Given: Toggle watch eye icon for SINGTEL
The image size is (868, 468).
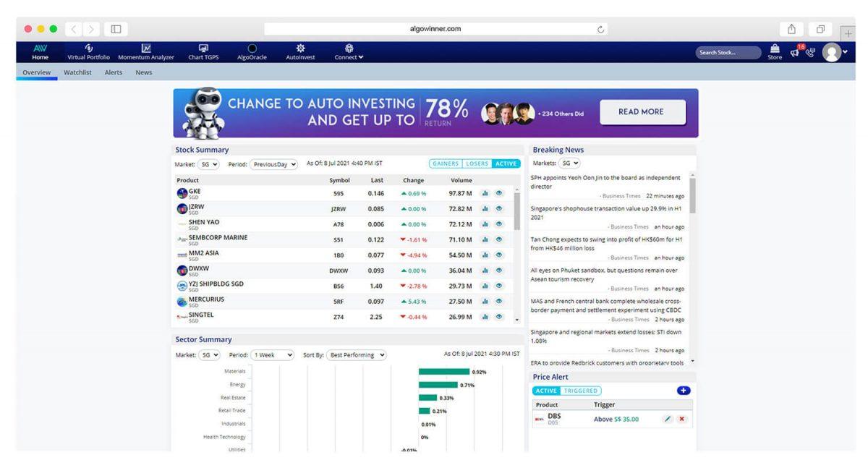Looking at the screenshot, I should tap(498, 316).
